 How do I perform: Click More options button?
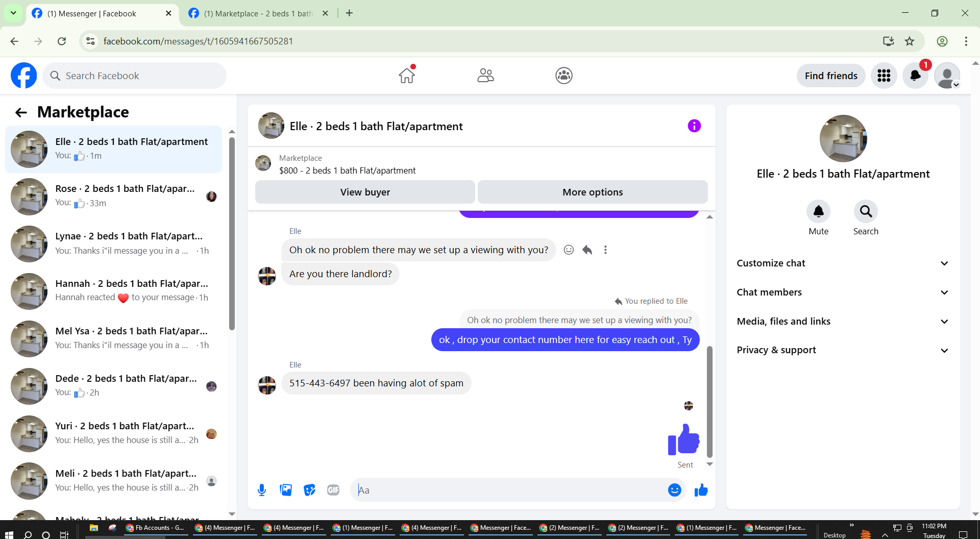point(593,192)
